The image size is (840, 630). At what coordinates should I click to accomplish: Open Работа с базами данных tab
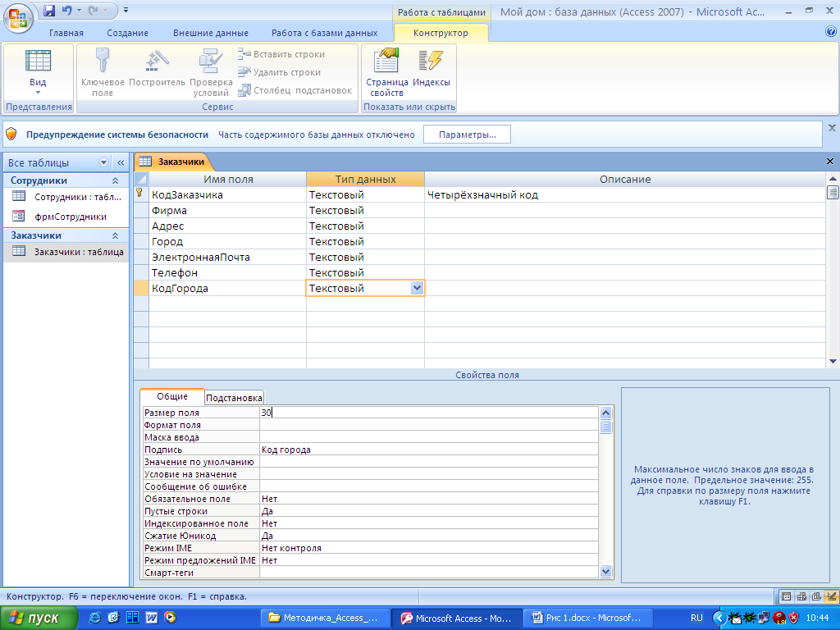click(324, 33)
